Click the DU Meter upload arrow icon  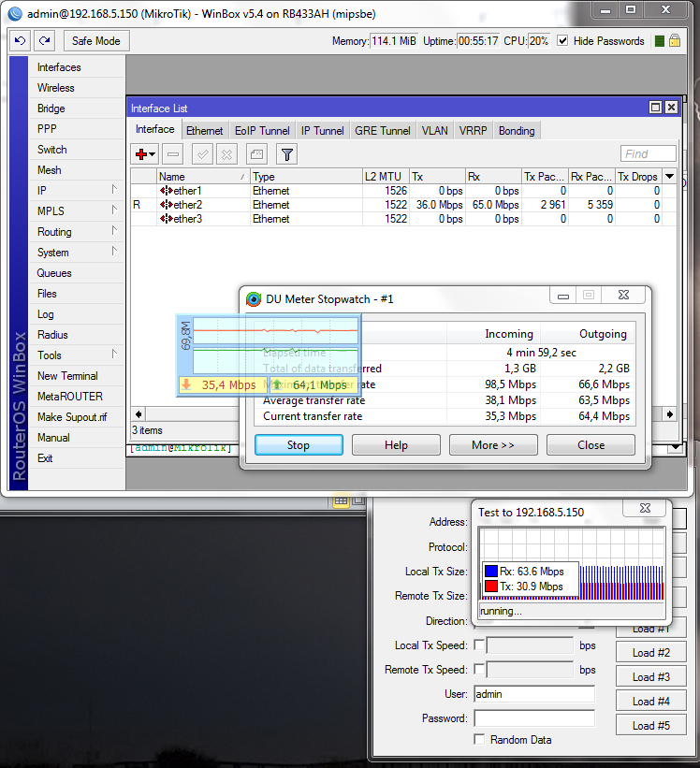[277, 384]
